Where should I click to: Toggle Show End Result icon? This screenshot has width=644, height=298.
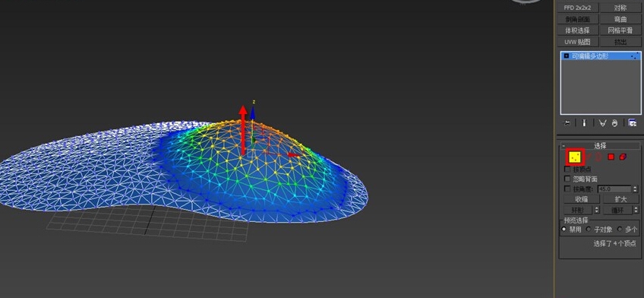click(584, 122)
